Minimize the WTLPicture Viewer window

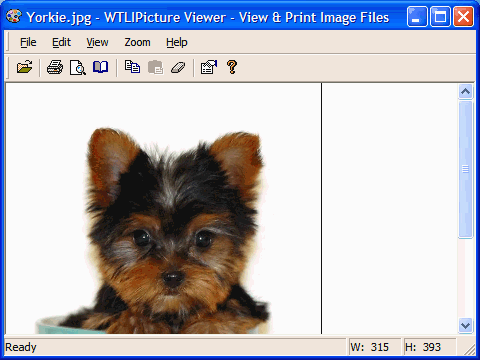417,16
